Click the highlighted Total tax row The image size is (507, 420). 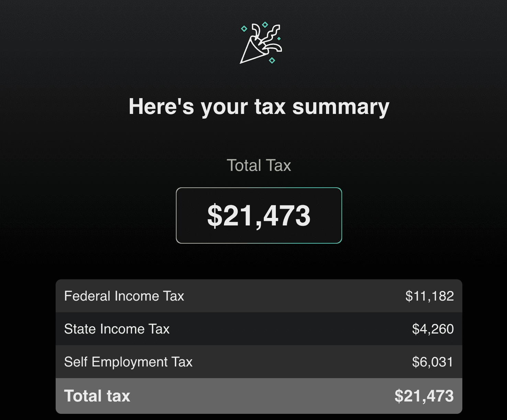coord(259,395)
